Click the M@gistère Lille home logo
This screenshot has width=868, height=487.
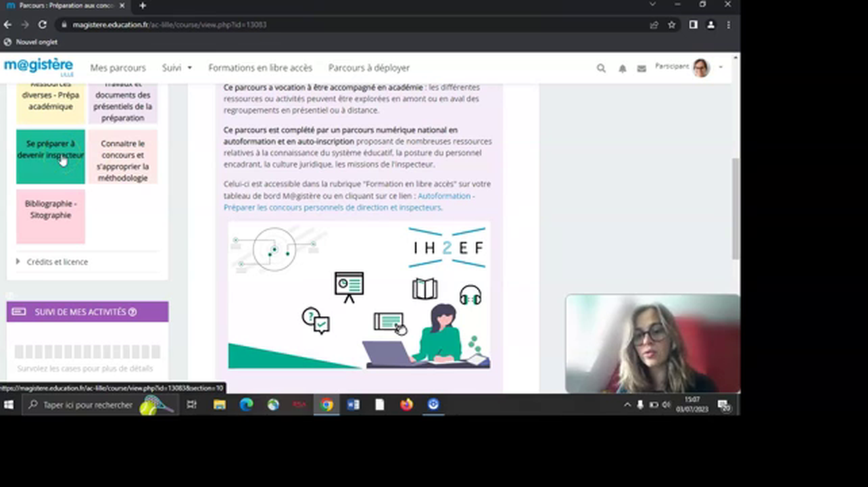[x=38, y=66]
